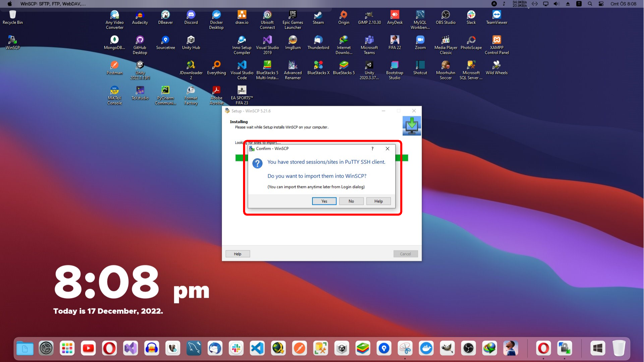This screenshot has width=644, height=362.
Task: Select the Epic Games Launcher icon
Action: click(293, 20)
